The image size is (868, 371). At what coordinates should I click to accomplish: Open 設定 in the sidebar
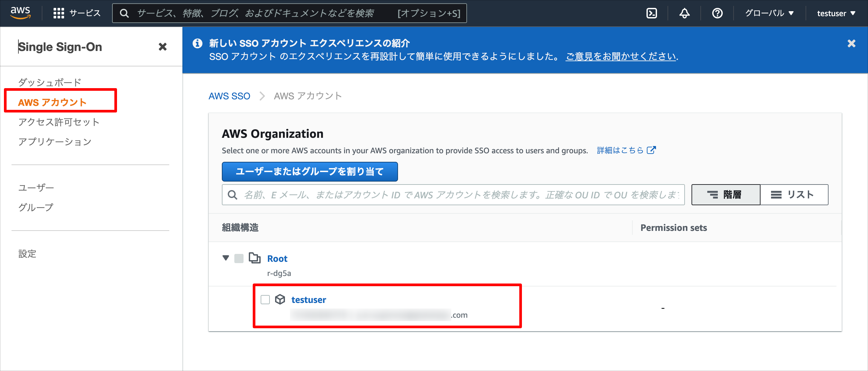27,254
